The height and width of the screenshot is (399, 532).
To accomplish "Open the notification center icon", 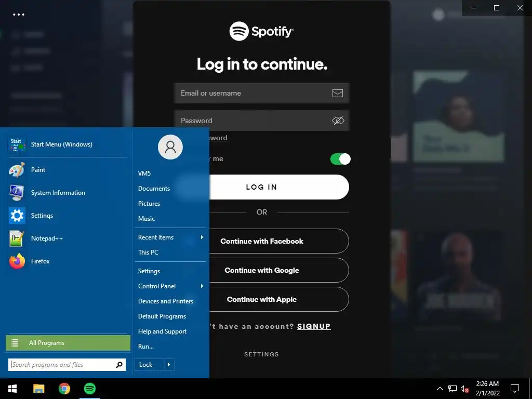I will pos(515,389).
